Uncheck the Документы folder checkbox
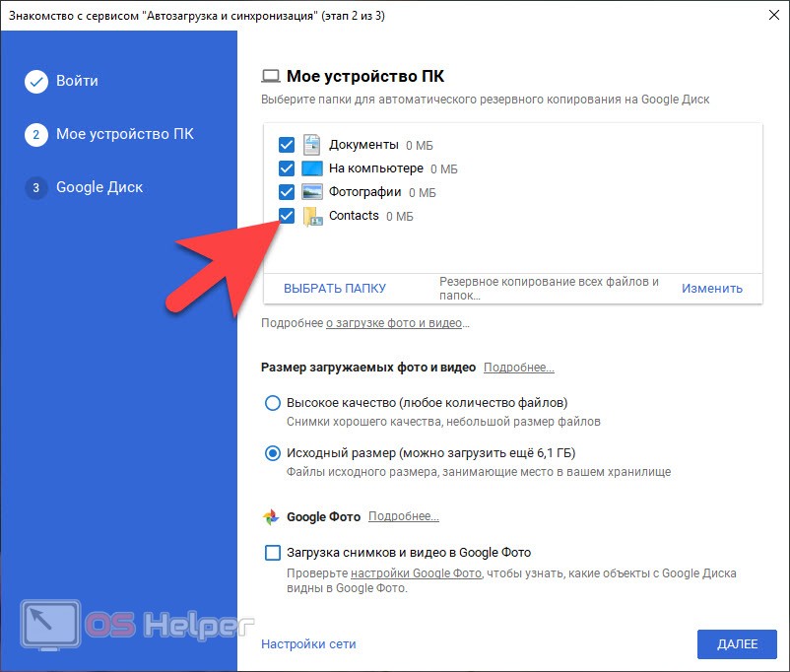790x672 pixels. pyautogui.click(x=287, y=145)
